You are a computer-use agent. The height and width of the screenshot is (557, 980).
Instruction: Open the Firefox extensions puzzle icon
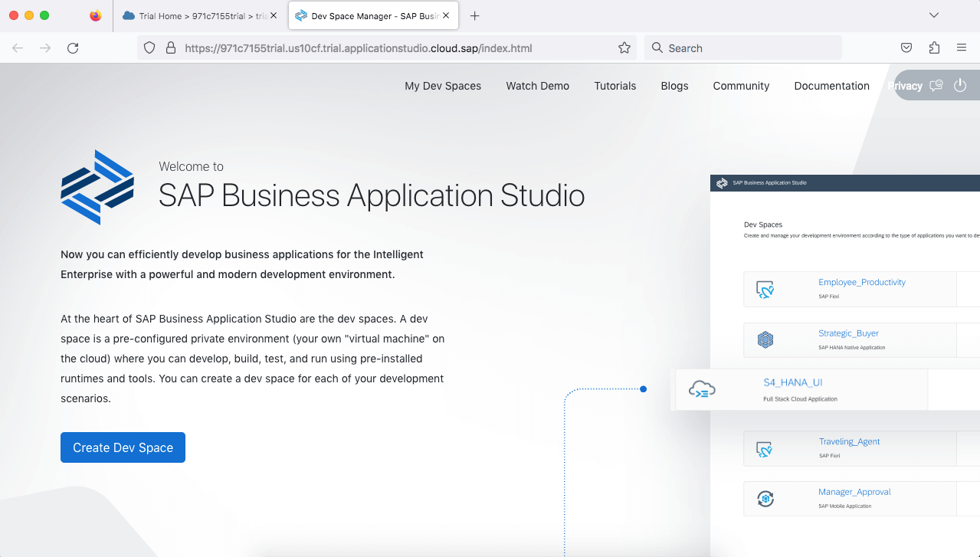point(934,48)
